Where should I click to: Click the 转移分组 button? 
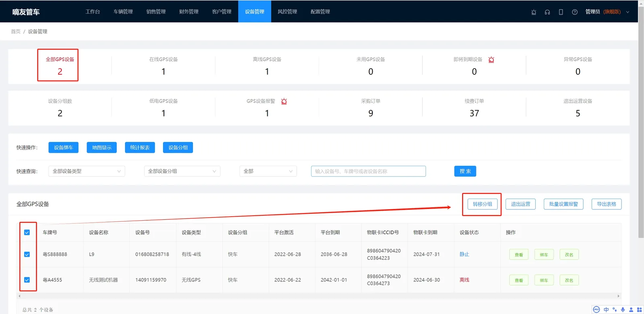tap(482, 204)
